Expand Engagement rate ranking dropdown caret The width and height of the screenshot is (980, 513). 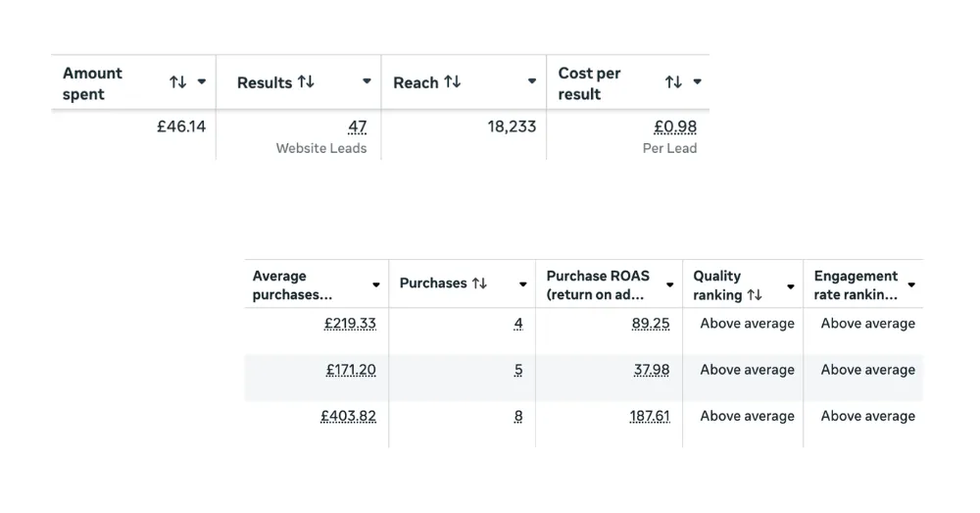click(x=911, y=285)
